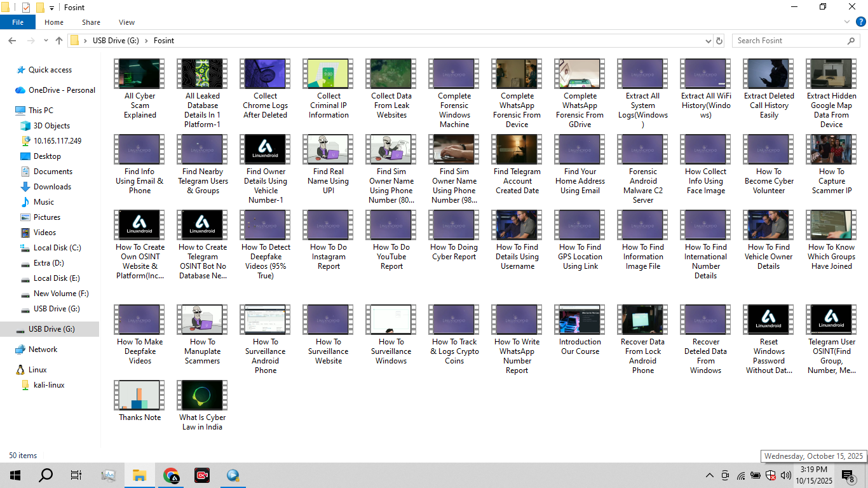
Task: Click the Back navigation arrow
Action: pos(12,41)
